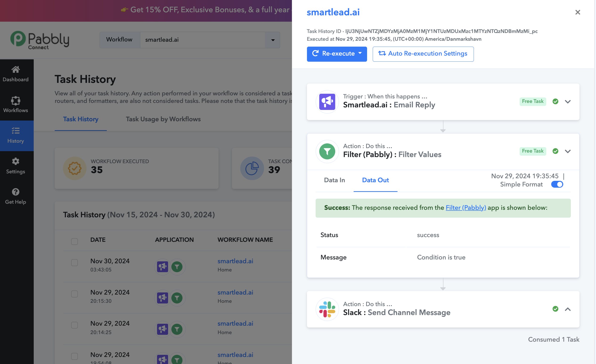
Task: Click green success check on Filter Values step
Action: [x=555, y=151]
